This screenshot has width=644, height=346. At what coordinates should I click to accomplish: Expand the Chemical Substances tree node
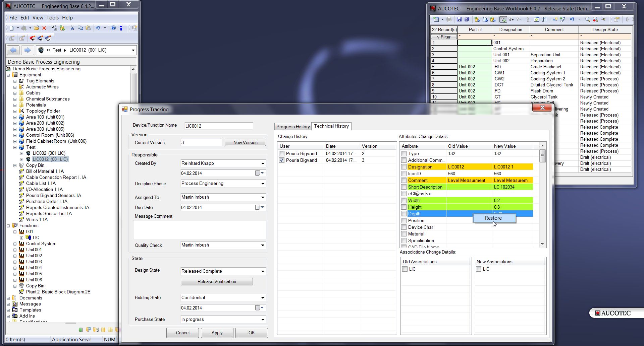15,99
